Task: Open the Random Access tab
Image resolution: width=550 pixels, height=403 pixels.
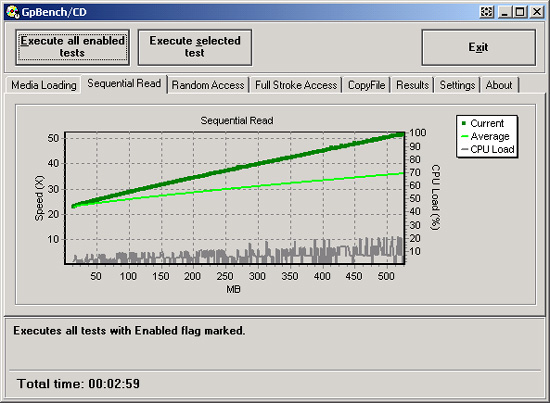Action: coord(208,85)
